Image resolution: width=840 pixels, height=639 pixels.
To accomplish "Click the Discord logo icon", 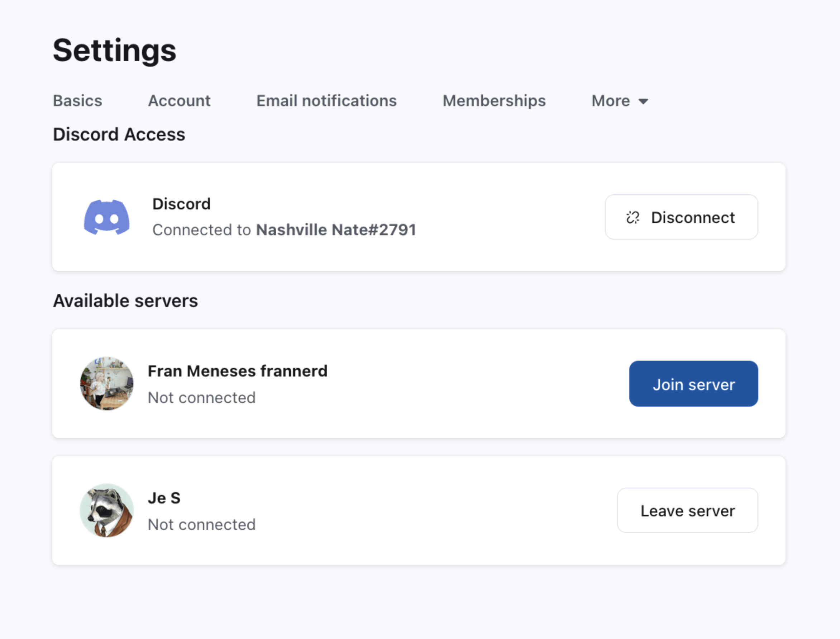I will pos(106,217).
